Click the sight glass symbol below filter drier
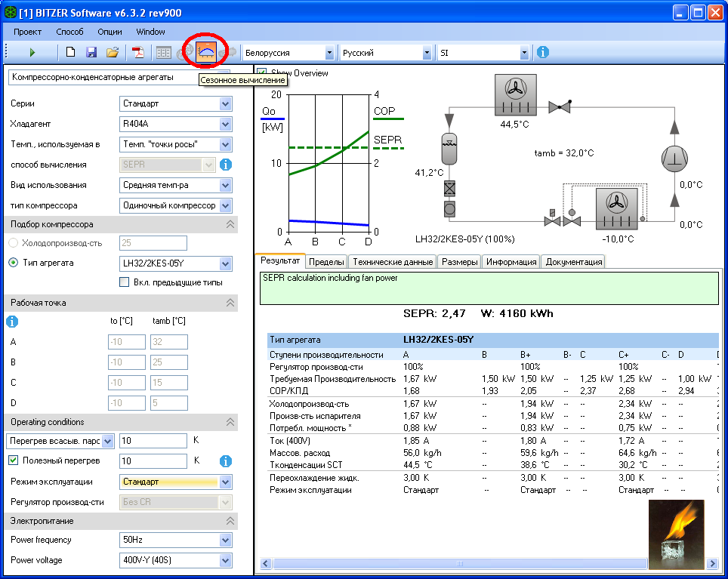The height and width of the screenshot is (579, 728). [449, 209]
